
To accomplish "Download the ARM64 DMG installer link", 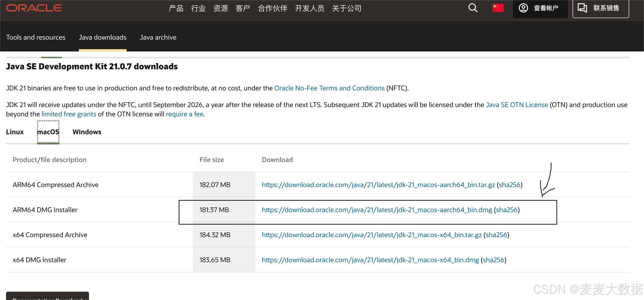I will (x=377, y=210).
